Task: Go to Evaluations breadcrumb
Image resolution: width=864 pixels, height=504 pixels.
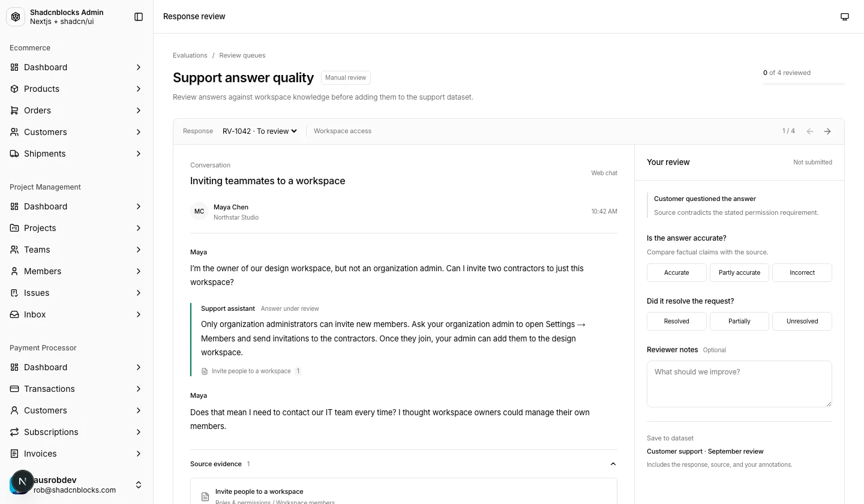Action: [190, 55]
